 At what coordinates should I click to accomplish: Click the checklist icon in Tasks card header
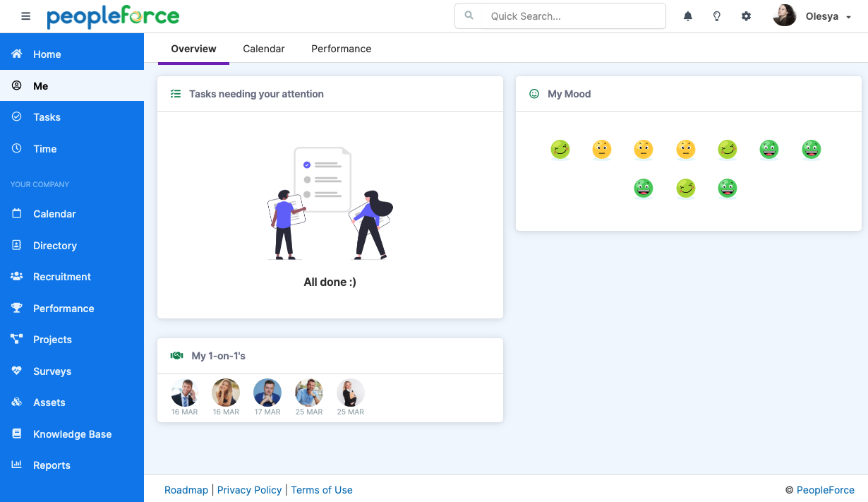(176, 94)
